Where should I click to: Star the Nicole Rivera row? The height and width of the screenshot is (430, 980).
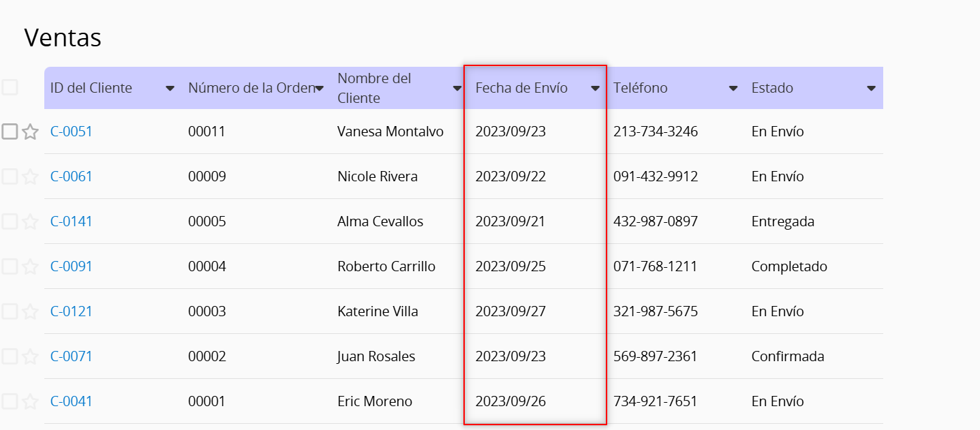click(x=30, y=177)
